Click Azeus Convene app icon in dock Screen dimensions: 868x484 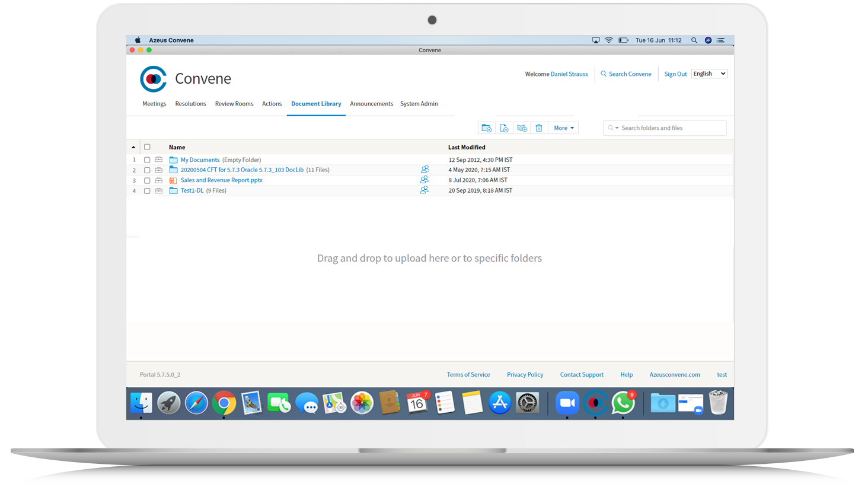pyautogui.click(x=595, y=403)
